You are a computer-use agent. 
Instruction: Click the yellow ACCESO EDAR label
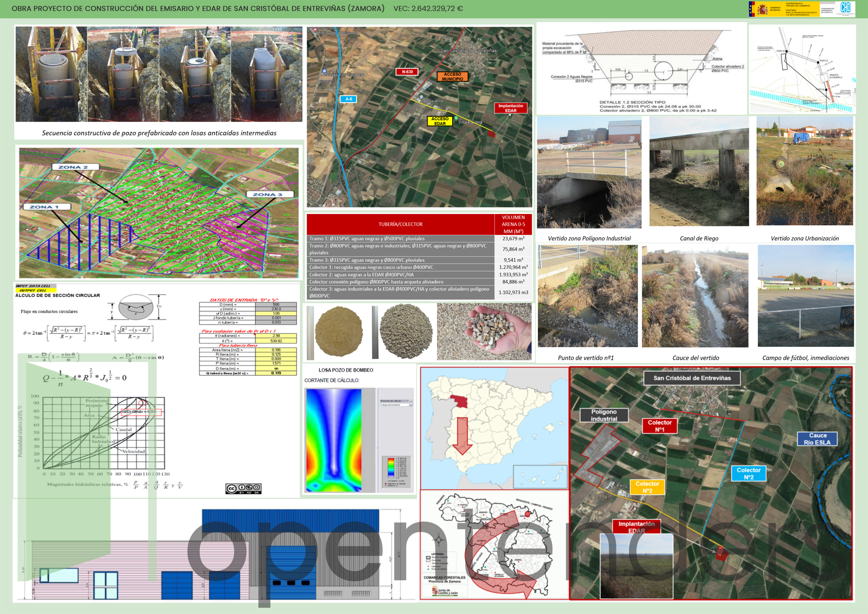point(440,121)
